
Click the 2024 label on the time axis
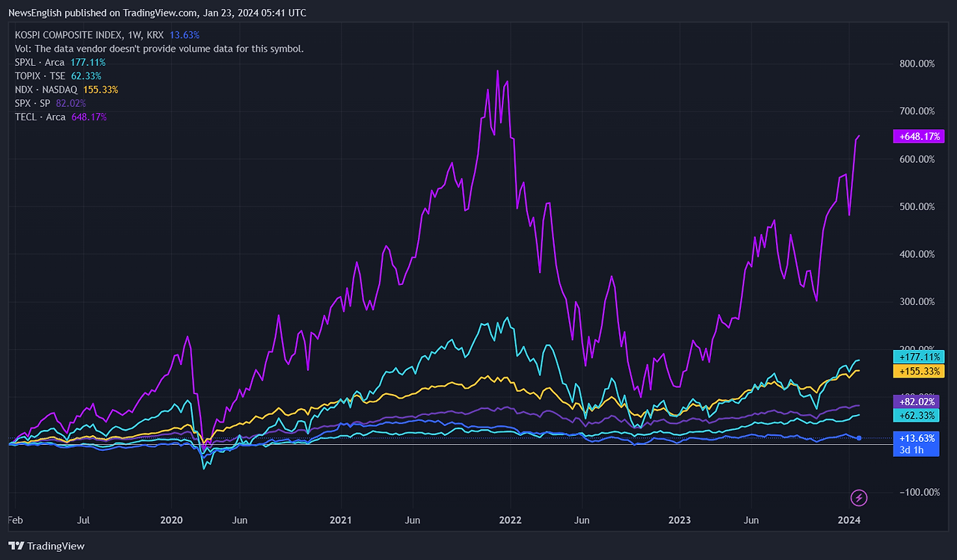tap(849, 520)
